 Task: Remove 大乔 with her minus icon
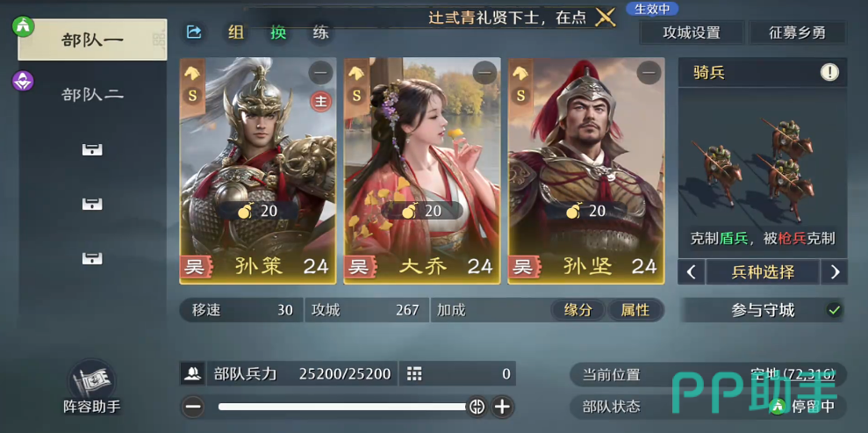pyautogui.click(x=485, y=73)
